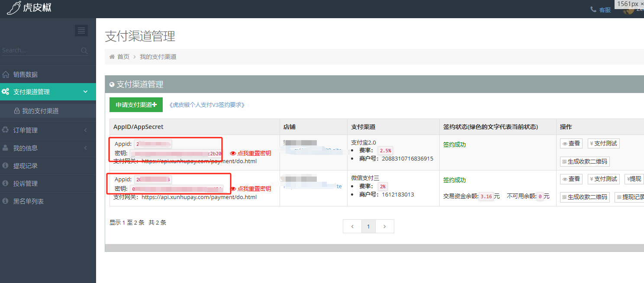Click the info icon beside 黑名单列表
Image resolution: width=644 pixels, height=283 pixels.
(x=5, y=201)
